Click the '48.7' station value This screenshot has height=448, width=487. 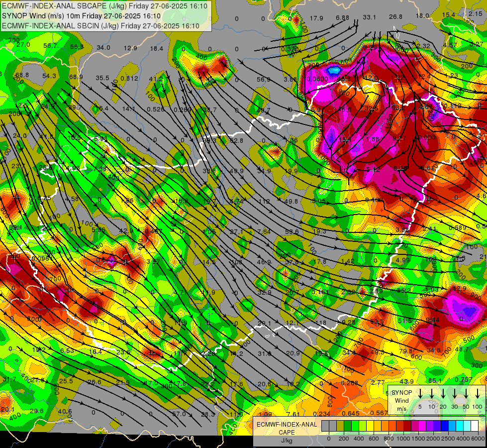pos(462,349)
